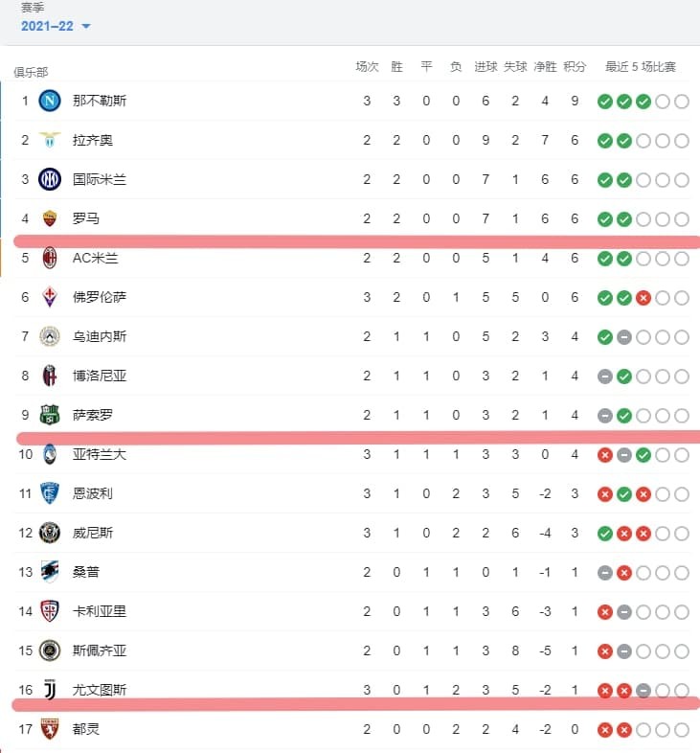Screen dimensions: 700x753
Task: Click the 净胜 column header
Action: pos(545,67)
